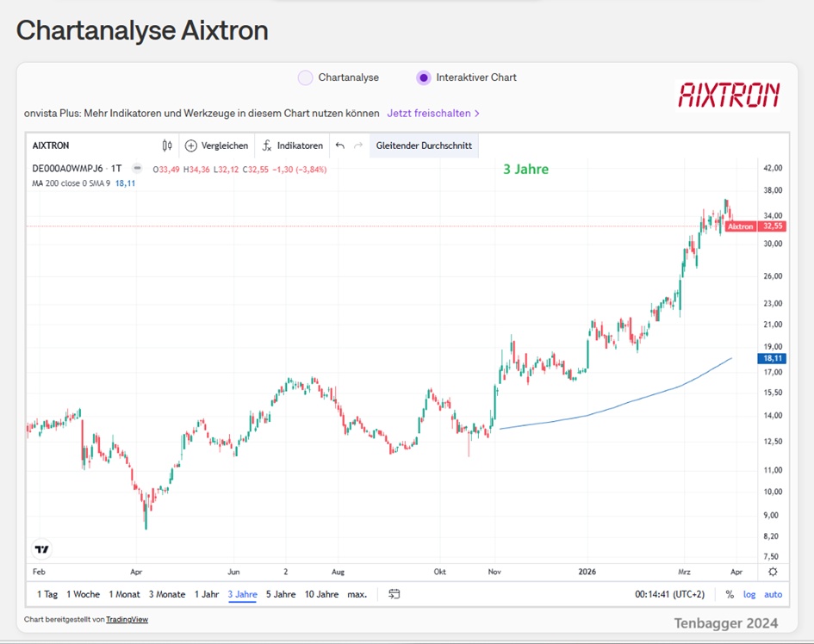Click the Vergleichen compare button

[x=216, y=146]
